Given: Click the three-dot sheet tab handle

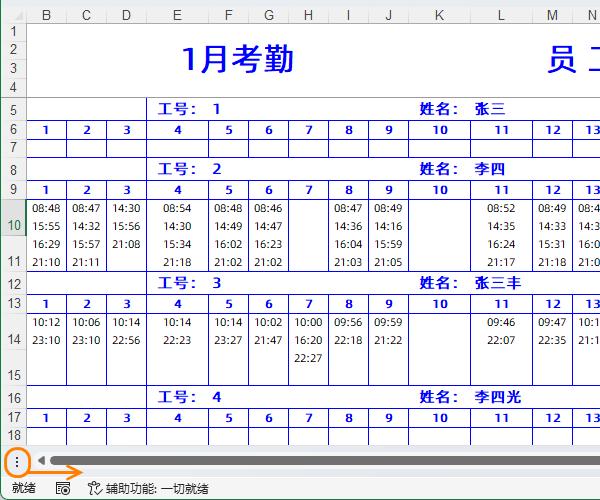Looking at the screenshot, I should [x=17, y=462].
